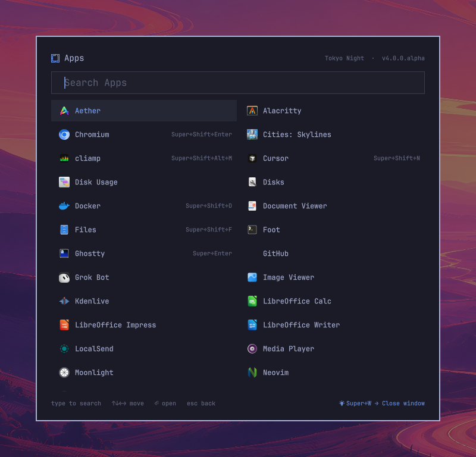Select the Ghostty entry name
476x457 pixels.
pos(90,253)
